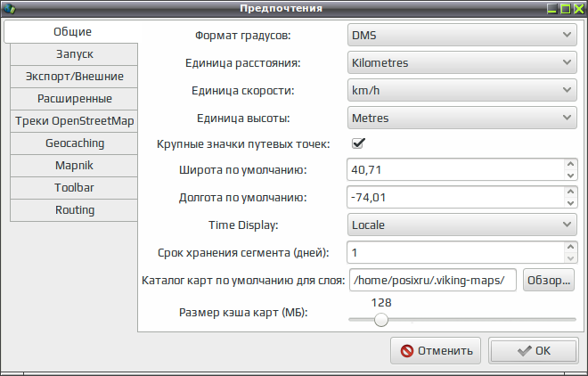The height and width of the screenshot is (376, 588).
Task: Click the Отменить cancel button
Action: 436,351
